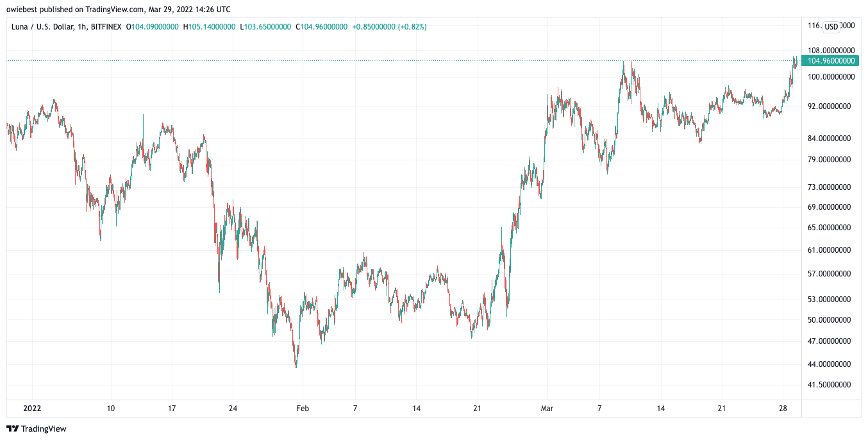Image resolution: width=868 pixels, height=440 pixels.
Task: Click the Feb label on time axis
Action: coord(303,409)
